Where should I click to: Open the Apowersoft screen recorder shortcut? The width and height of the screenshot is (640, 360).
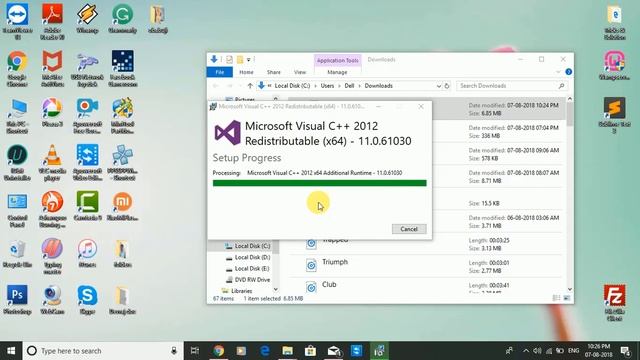pos(87,116)
